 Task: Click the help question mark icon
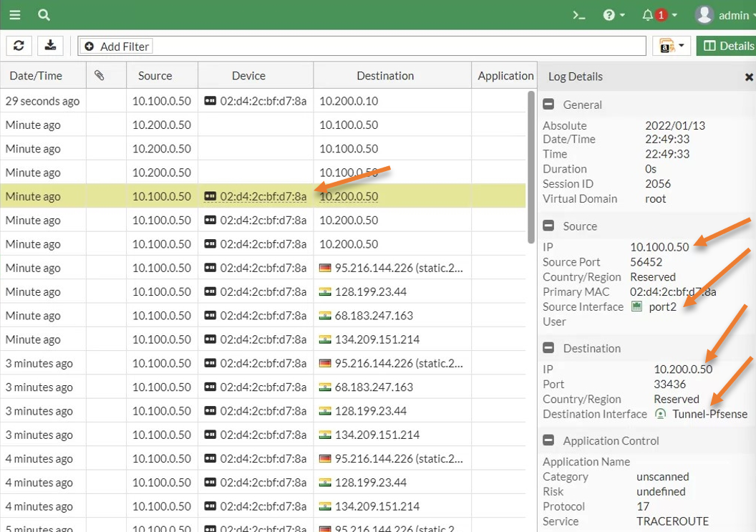click(x=610, y=14)
